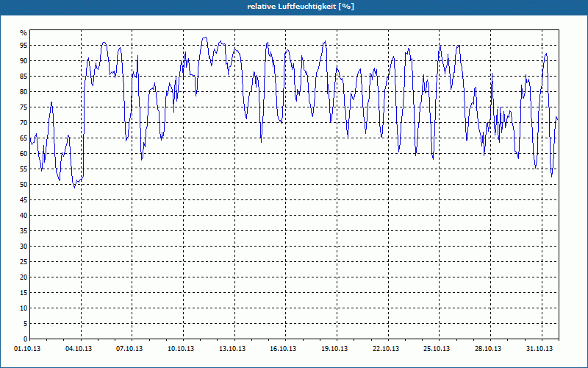Select the 0 y-axis label
The image size is (588, 368).
(x=25, y=339)
